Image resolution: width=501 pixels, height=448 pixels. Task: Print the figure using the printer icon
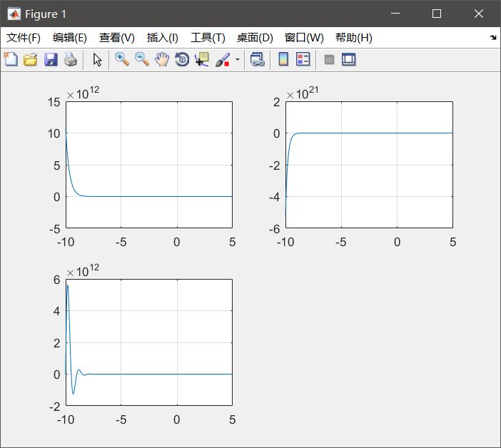tap(71, 60)
